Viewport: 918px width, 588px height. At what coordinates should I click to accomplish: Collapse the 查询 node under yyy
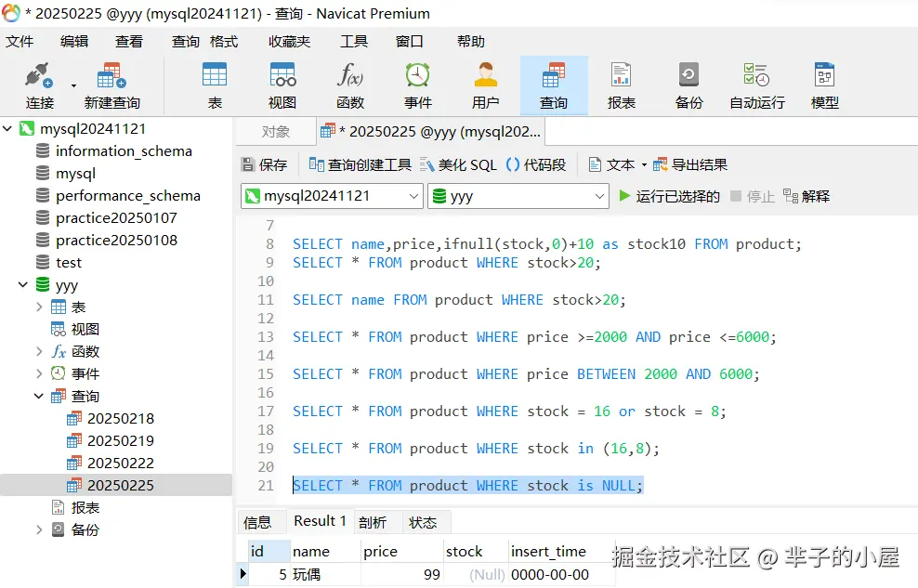[39, 396]
